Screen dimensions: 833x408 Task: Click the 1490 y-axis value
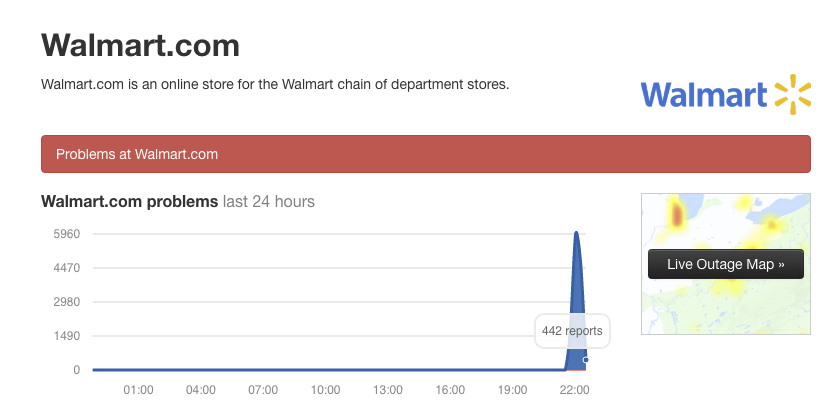pos(66,336)
